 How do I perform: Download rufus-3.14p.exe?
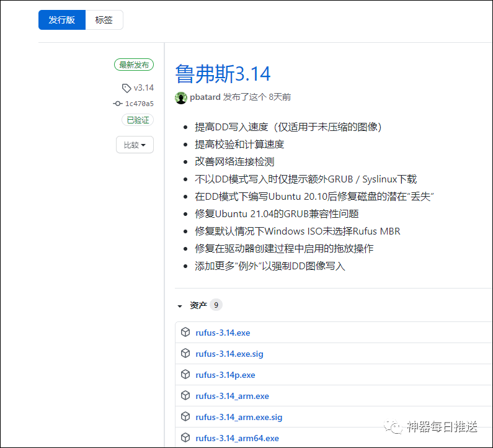coord(225,375)
